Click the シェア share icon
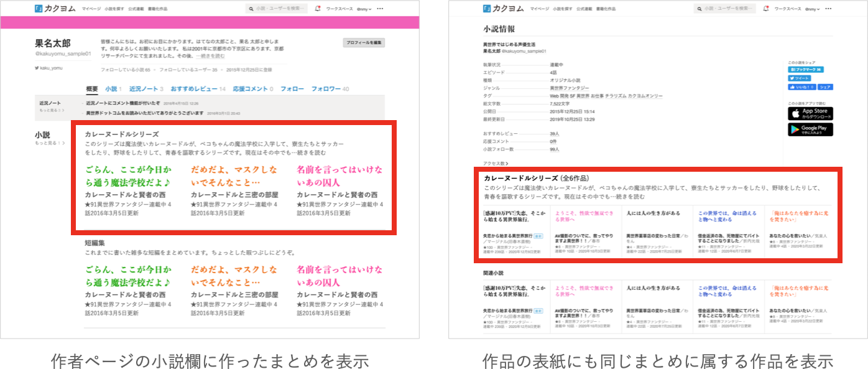Screen dimensions: 868x369 [825, 87]
